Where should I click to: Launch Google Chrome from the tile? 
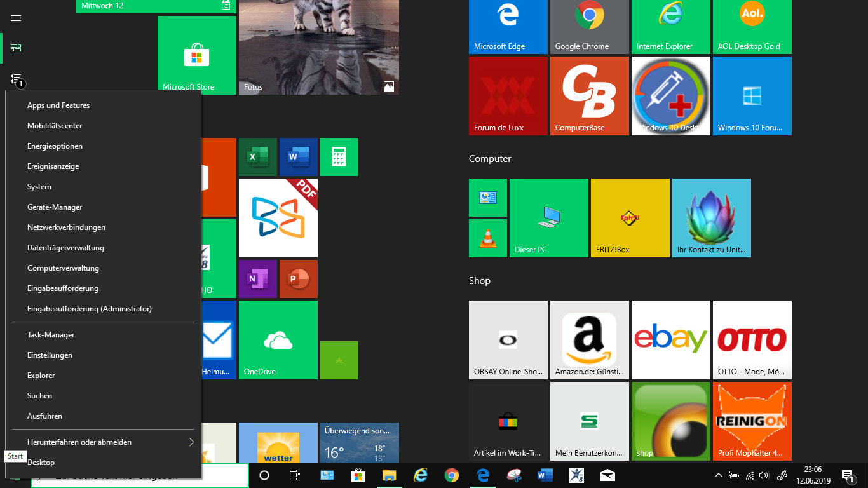pyautogui.click(x=589, y=27)
